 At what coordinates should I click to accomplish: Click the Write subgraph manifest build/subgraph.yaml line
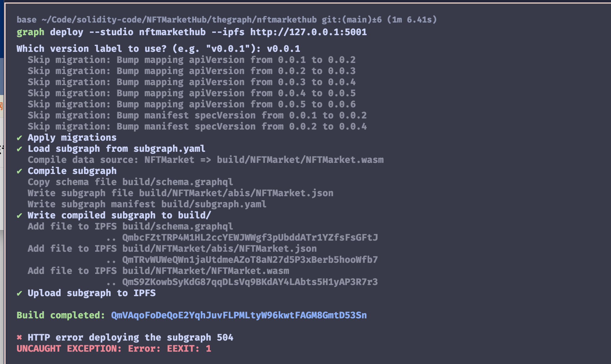[147, 204]
